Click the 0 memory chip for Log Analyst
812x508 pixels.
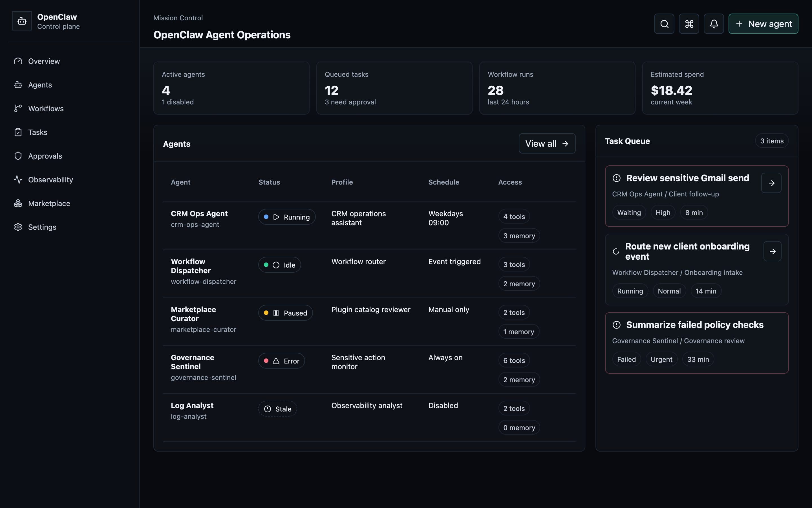click(x=519, y=427)
